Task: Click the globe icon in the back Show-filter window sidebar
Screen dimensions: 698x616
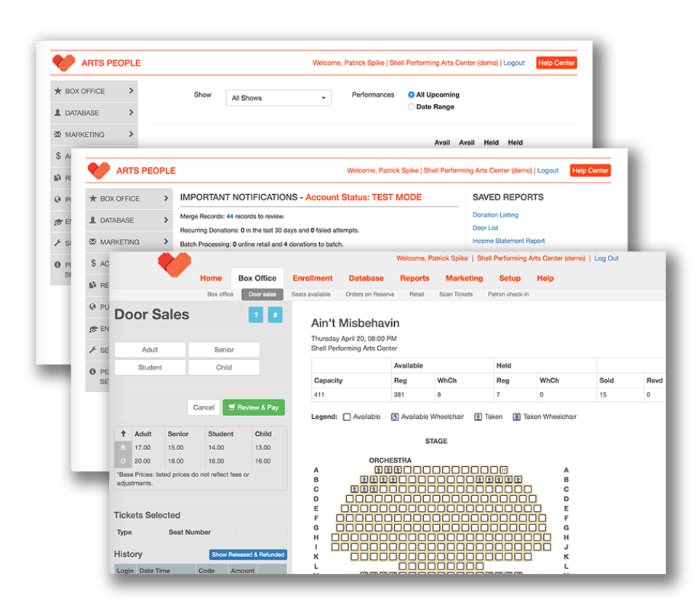Action: tap(57, 199)
